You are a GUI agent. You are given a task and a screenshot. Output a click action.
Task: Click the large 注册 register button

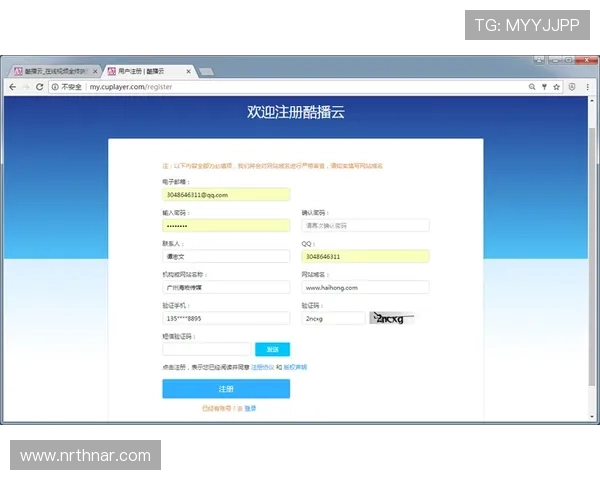click(x=226, y=389)
